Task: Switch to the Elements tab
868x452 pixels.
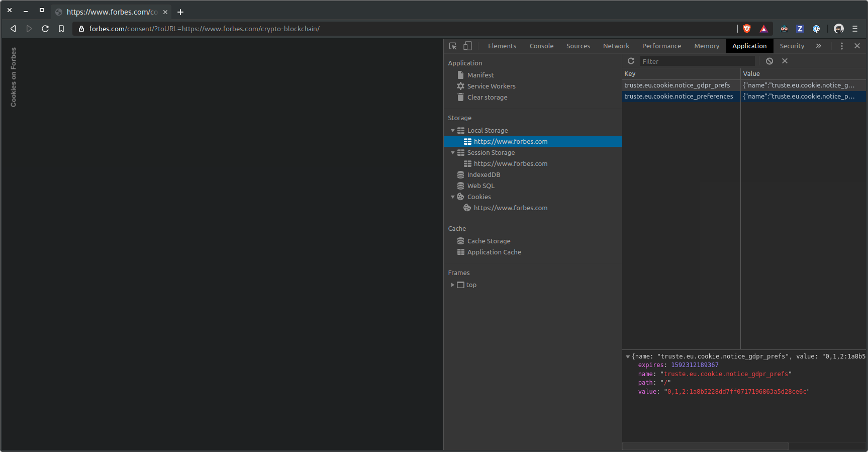Action: coord(502,46)
